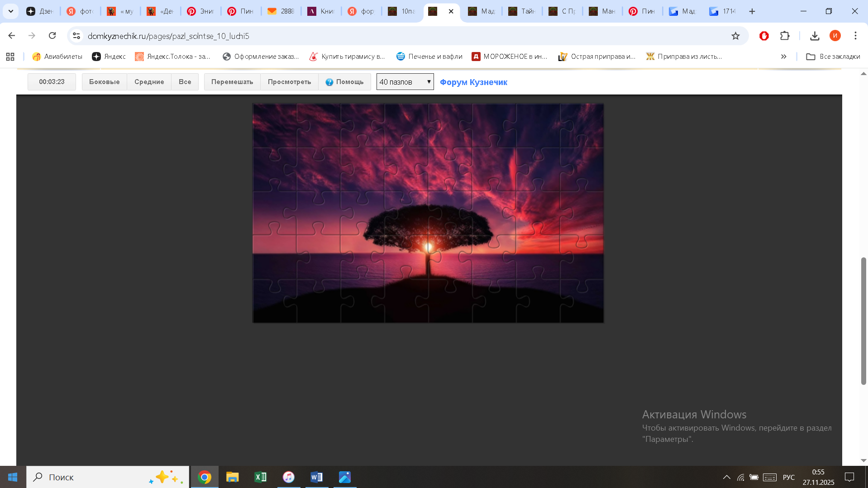Show only Боковые edge pieces
868x488 pixels.
click(x=105, y=82)
